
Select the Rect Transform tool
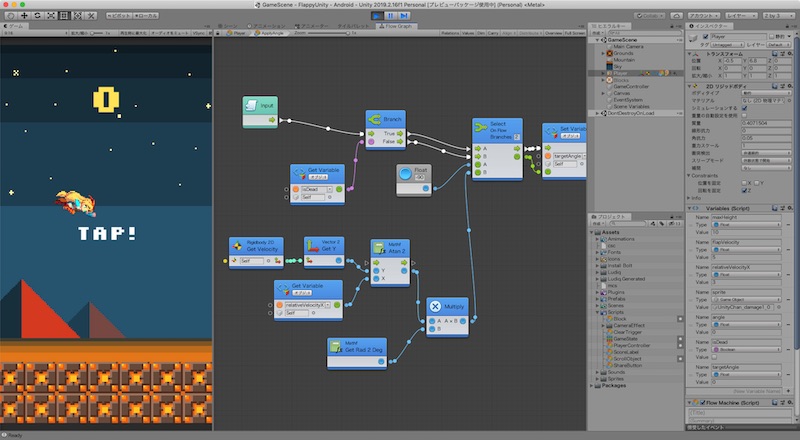(64, 16)
